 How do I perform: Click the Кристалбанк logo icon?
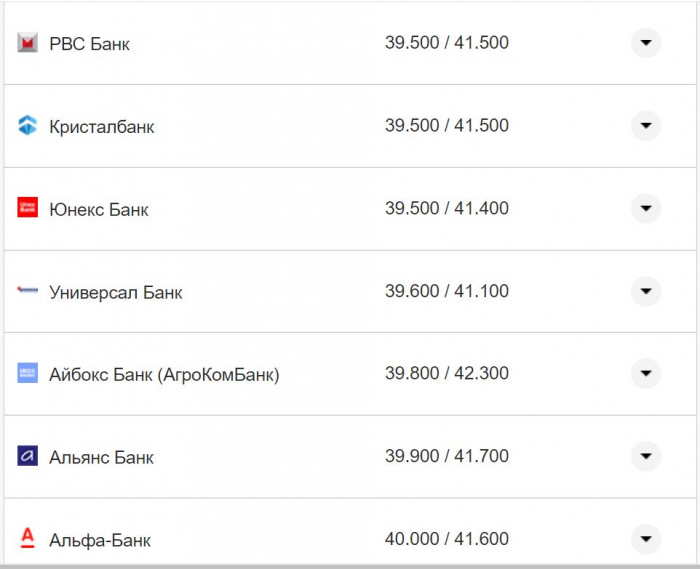(x=28, y=126)
